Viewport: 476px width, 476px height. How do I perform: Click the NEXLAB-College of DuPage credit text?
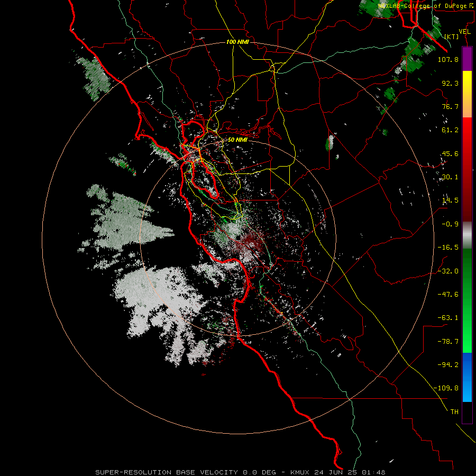(x=422, y=6)
